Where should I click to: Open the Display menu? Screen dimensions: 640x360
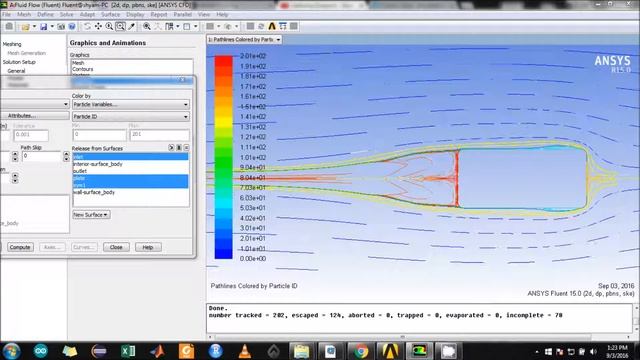point(135,14)
